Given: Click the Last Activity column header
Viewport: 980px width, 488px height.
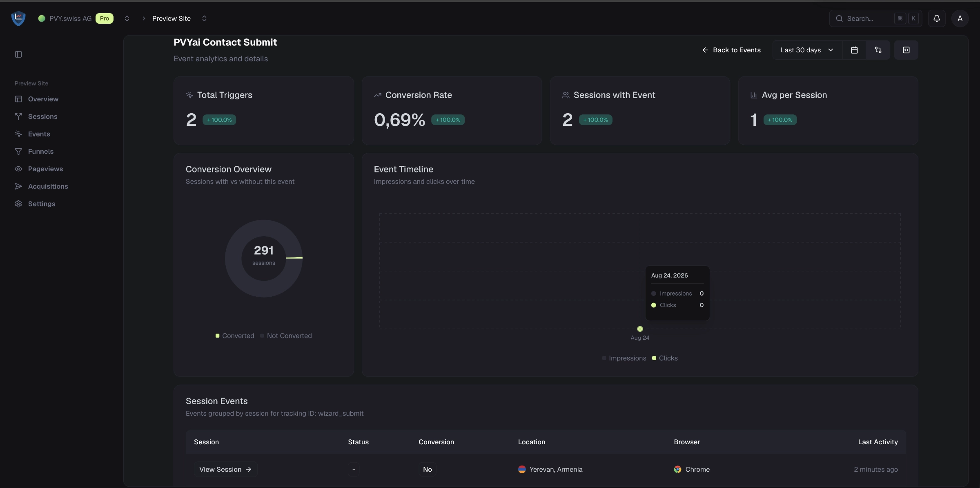Looking at the screenshot, I should pos(878,442).
